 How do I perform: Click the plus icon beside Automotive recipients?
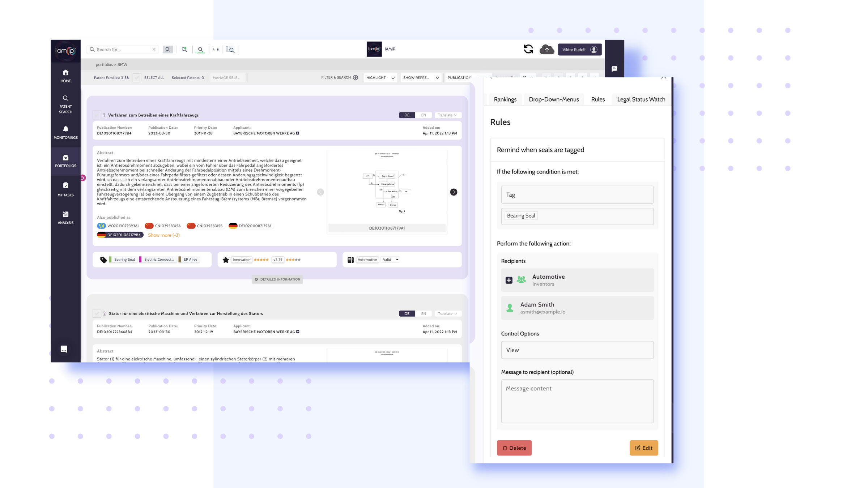click(509, 280)
